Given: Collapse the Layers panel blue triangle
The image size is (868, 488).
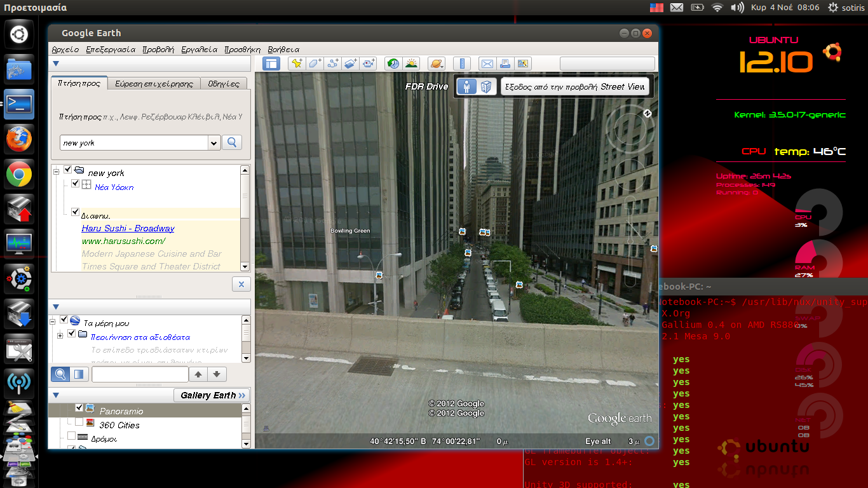Looking at the screenshot, I should click(56, 395).
